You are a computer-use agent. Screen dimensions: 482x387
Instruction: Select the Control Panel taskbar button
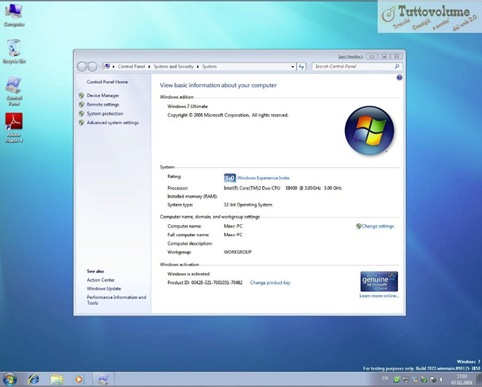point(103,379)
